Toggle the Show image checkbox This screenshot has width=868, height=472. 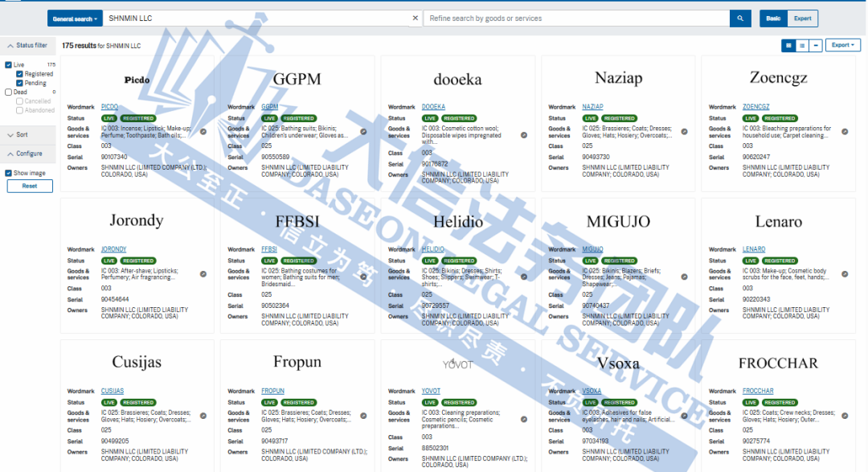point(9,173)
